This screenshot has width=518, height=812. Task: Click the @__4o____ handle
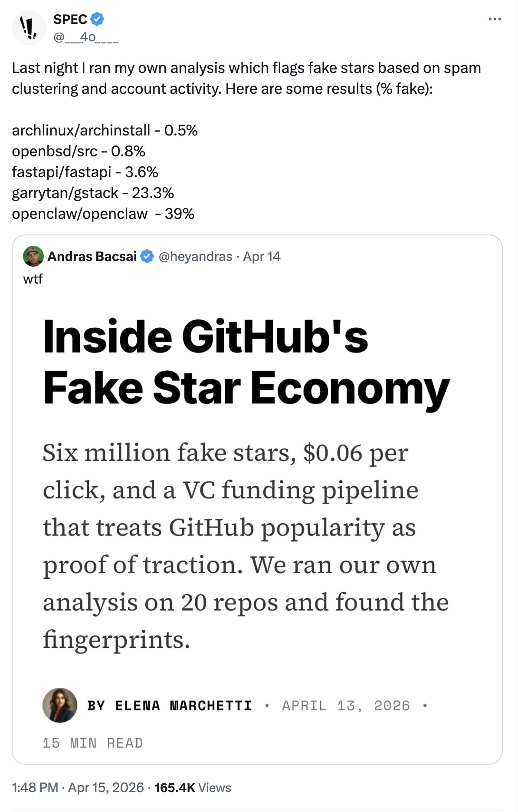coord(85,37)
